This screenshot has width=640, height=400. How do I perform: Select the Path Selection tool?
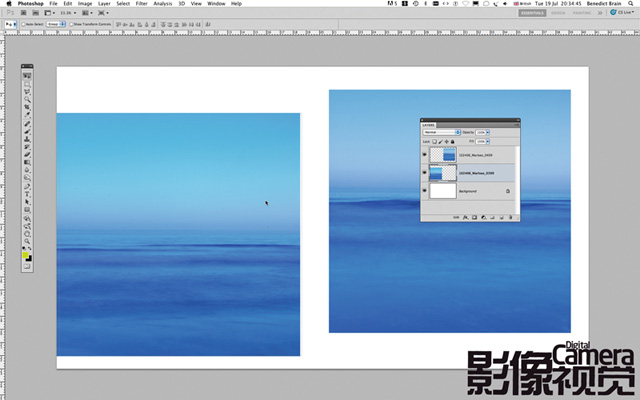[x=27, y=202]
